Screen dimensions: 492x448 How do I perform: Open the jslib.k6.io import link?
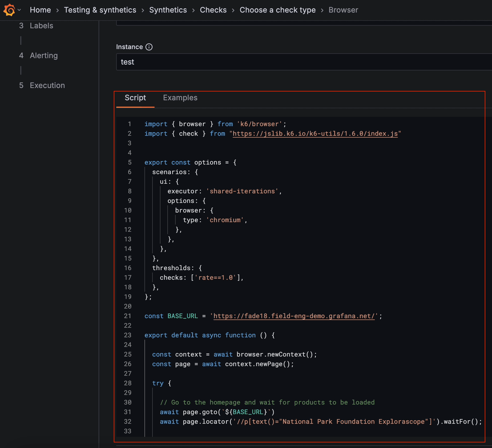pos(316,134)
